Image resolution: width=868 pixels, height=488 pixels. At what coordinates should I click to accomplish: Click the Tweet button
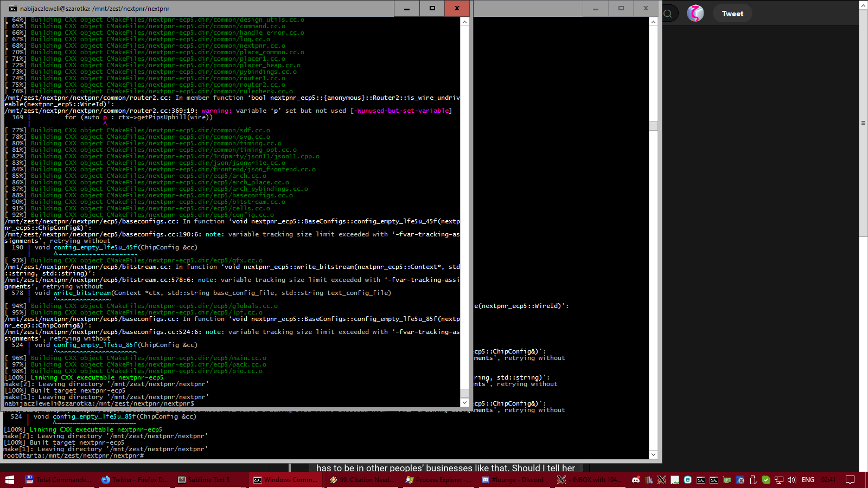[732, 14]
